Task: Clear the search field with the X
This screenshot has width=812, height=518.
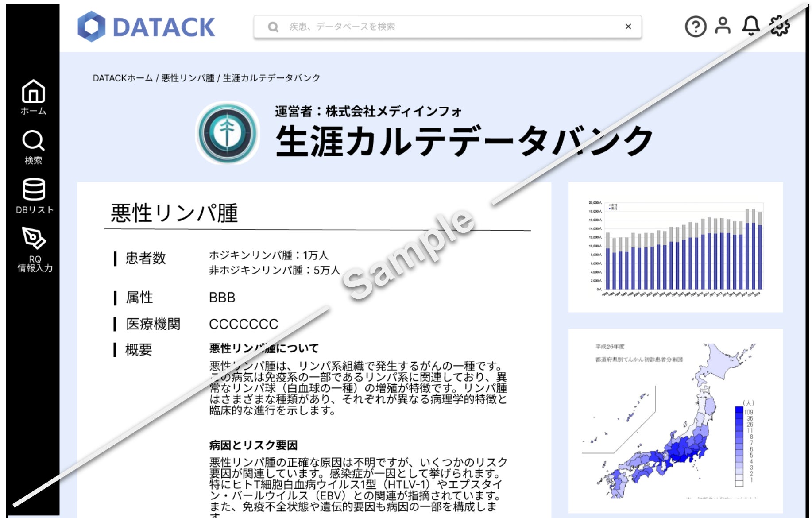Action: point(628,27)
